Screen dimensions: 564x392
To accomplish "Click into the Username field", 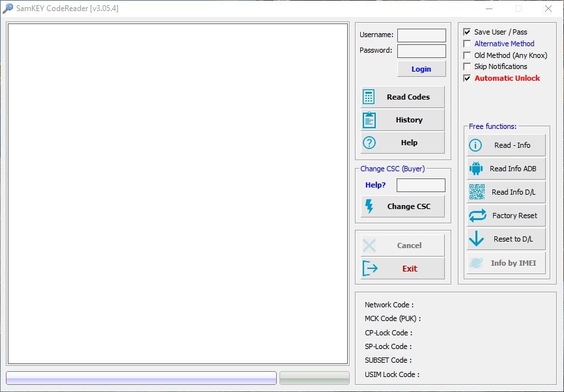I will point(421,35).
